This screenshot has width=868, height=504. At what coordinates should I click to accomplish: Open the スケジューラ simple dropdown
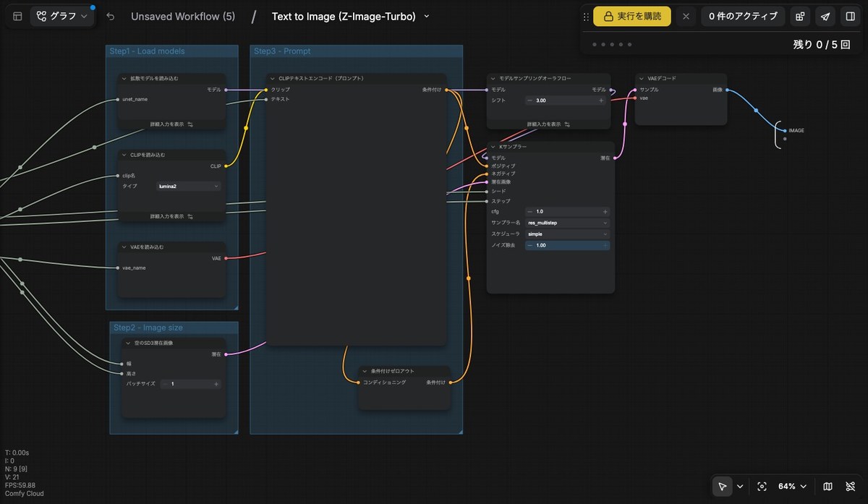click(x=567, y=234)
